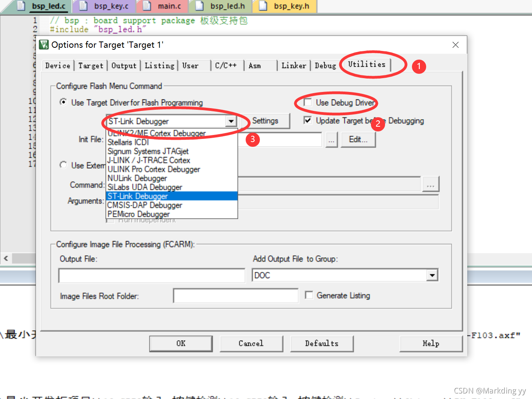532x399 pixels.
Task: Click the file icon on main.c tab
Action: (x=147, y=6)
